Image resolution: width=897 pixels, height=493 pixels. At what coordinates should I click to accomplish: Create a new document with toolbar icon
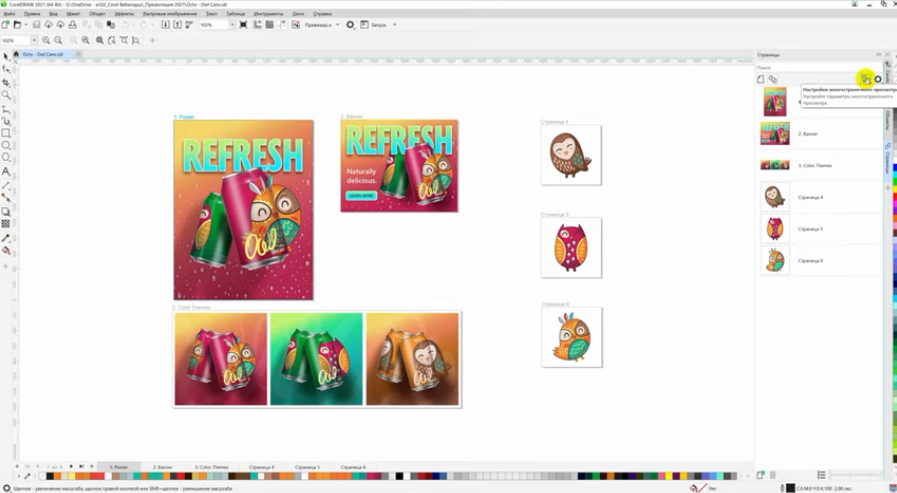click(5, 25)
